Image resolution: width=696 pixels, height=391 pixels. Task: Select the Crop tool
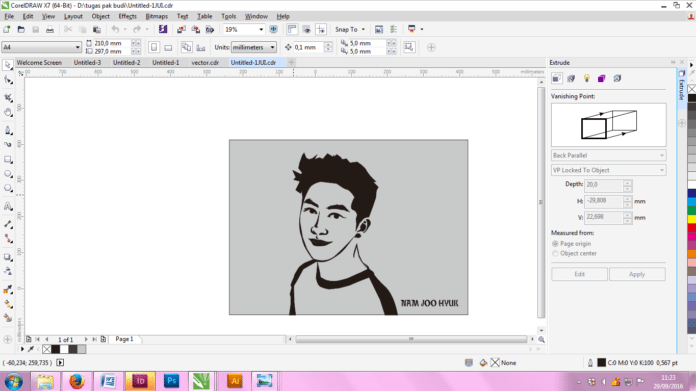[8, 98]
